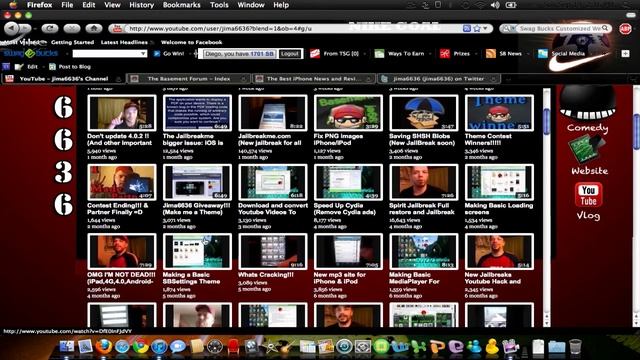Open the Theme Contest Winners video thumbnail
The width and height of the screenshot is (640, 360).
(499, 113)
